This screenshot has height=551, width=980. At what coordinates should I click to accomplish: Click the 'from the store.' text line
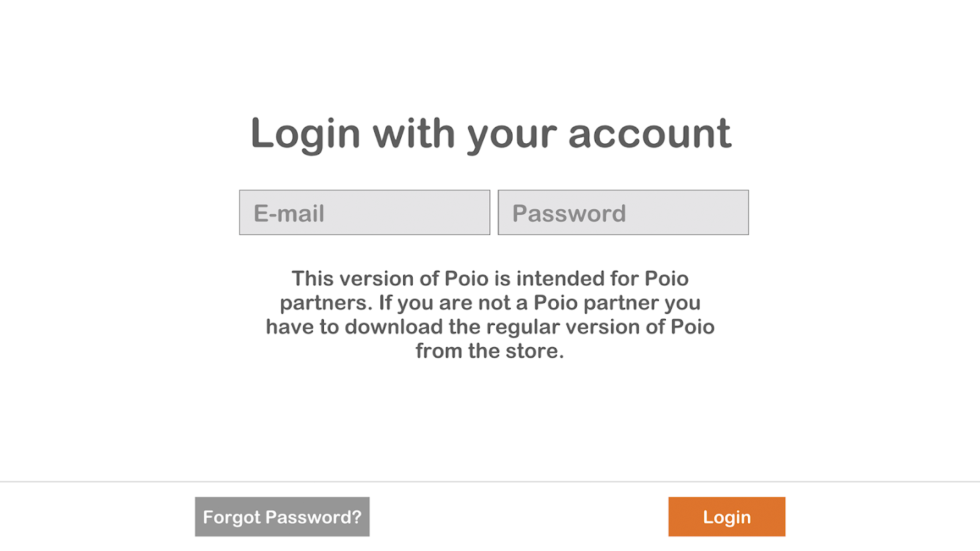point(489,351)
